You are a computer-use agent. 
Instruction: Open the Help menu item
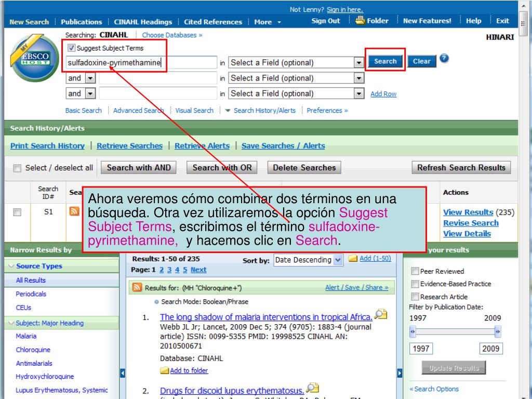point(474,21)
